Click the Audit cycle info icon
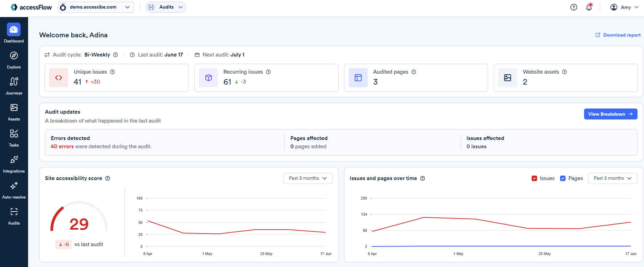The image size is (644, 267). [116, 55]
